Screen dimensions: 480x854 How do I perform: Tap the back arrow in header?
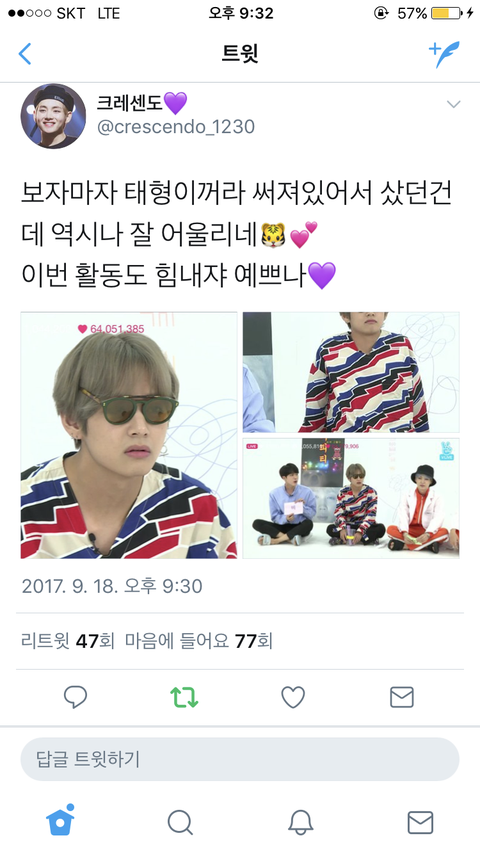[25, 54]
